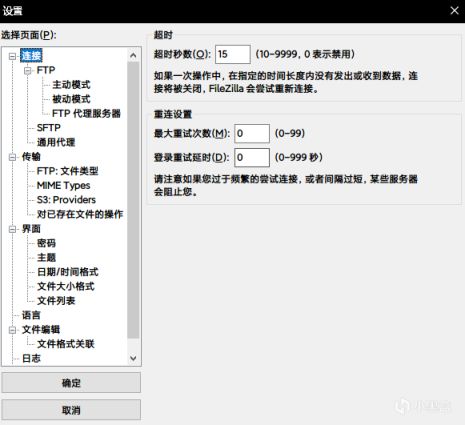Open the 语言 settings page
Screen dimensions: 465x425
31,315
